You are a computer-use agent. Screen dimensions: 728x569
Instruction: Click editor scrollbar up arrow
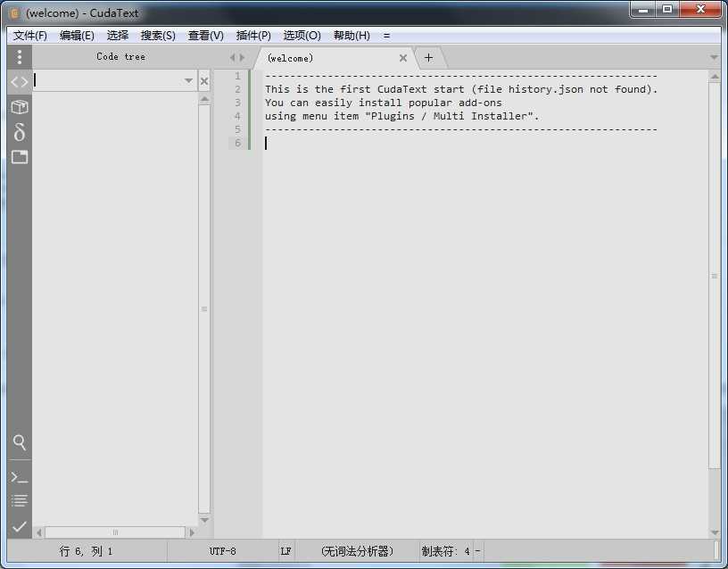click(715, 76)
